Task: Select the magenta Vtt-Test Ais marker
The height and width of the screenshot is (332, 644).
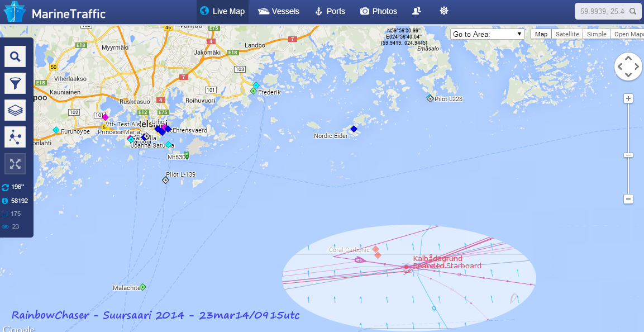Action: (x=106, y=117)
